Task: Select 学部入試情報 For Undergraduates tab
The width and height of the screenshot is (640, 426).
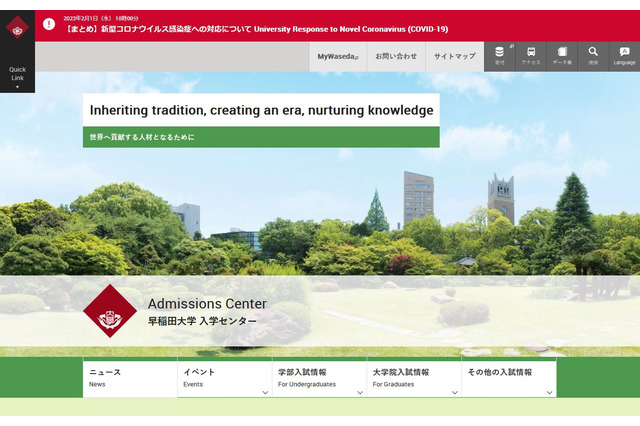Action: click(319, 378)
